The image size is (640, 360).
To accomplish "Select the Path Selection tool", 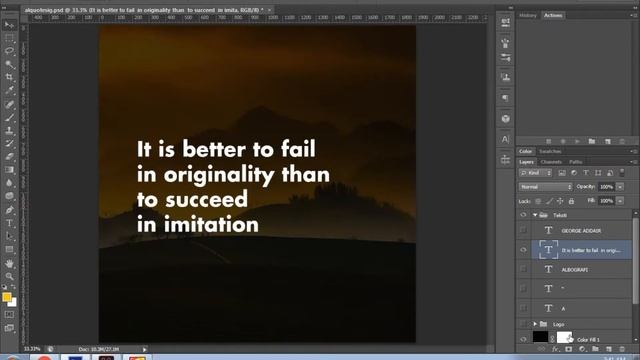I will (9, 236).
